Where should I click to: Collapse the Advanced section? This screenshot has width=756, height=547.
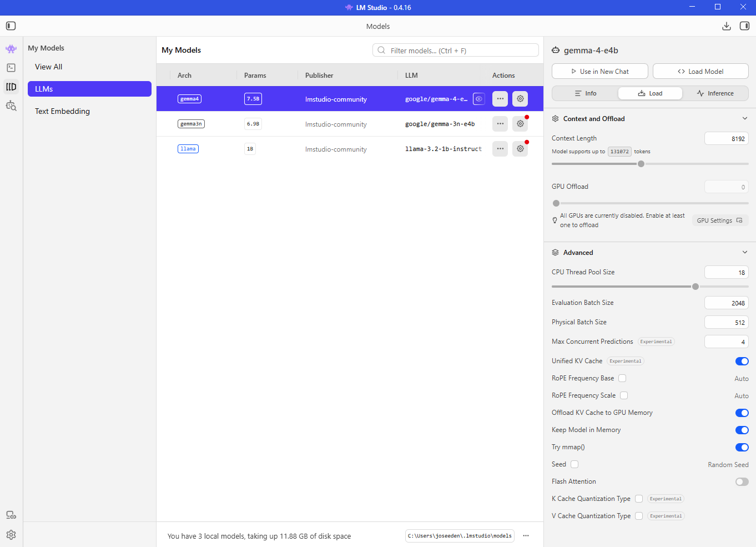point(745,252)
